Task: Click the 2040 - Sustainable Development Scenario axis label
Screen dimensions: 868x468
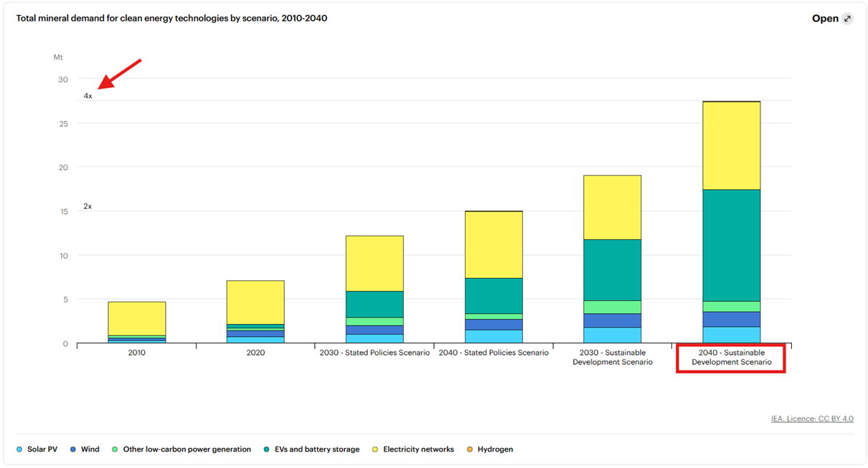Action: click(731, 357)
